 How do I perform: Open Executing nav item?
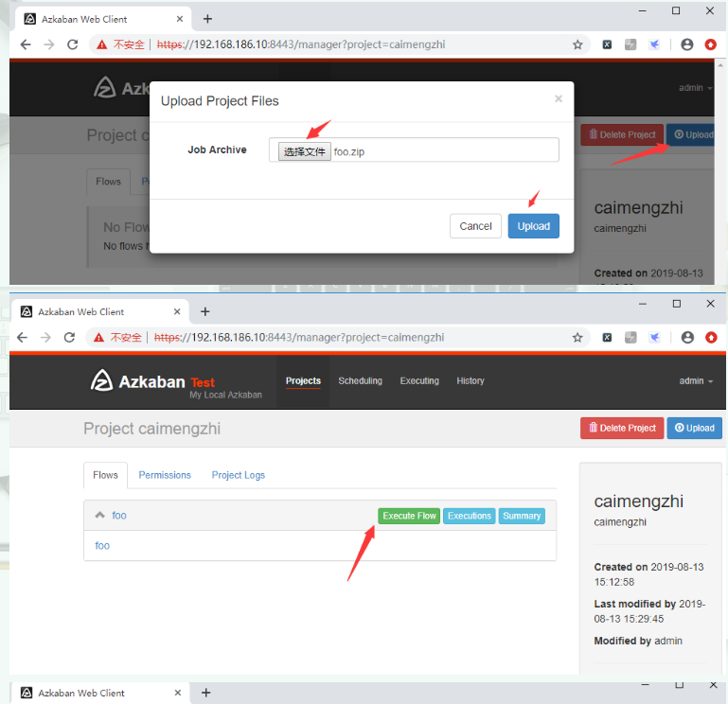(x=419, y=381)
